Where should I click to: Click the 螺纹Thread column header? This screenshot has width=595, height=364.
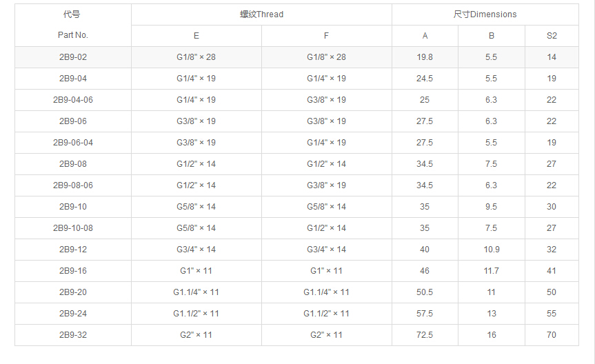point(261,14)
